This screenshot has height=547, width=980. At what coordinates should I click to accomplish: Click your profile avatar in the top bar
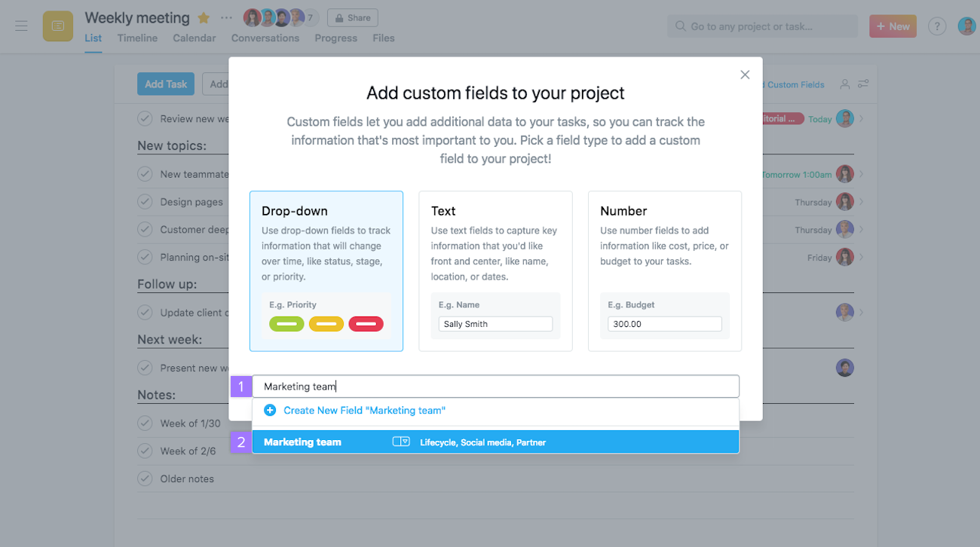coord(966,26)
